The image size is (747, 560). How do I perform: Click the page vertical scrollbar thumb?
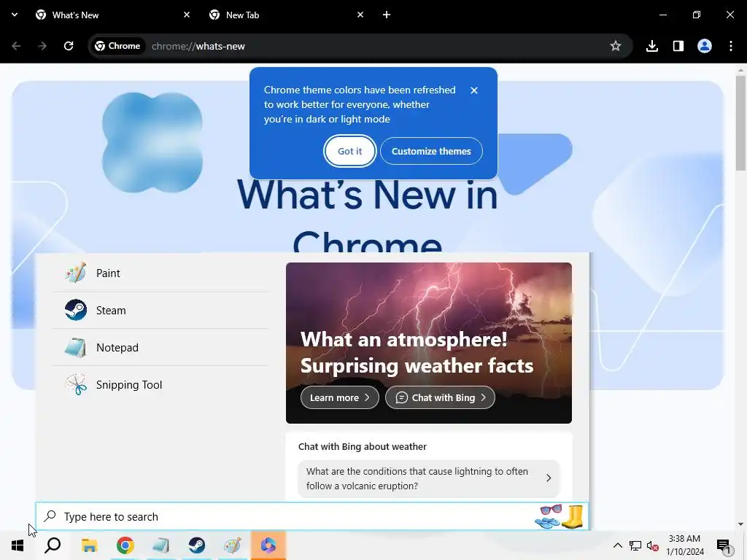click(740, 122)
